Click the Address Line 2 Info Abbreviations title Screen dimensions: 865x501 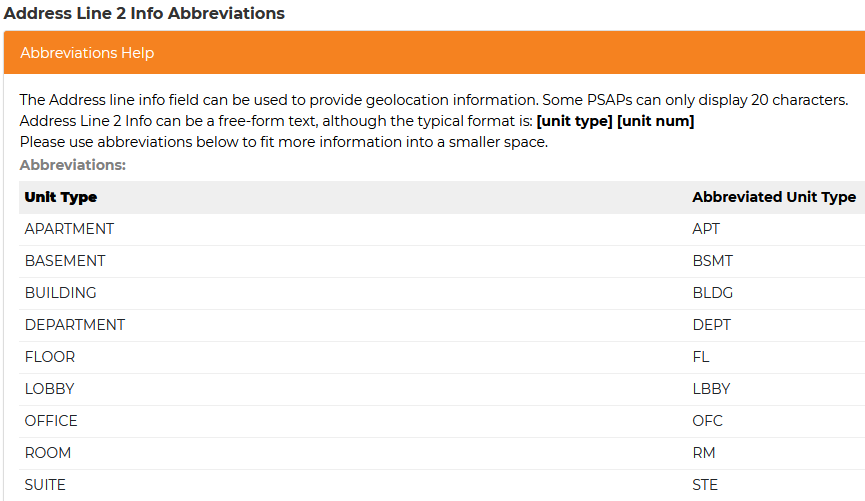pyautogui.click(x=143, y=14)
